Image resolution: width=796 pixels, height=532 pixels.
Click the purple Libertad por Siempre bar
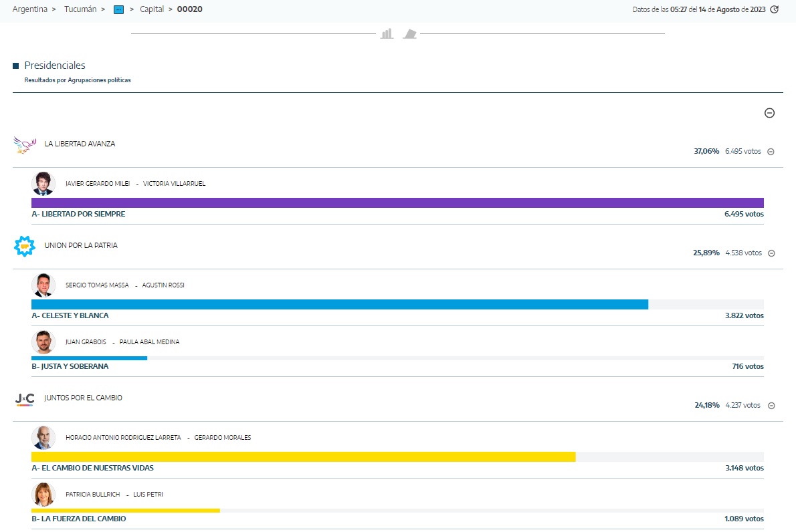[397, 203]
